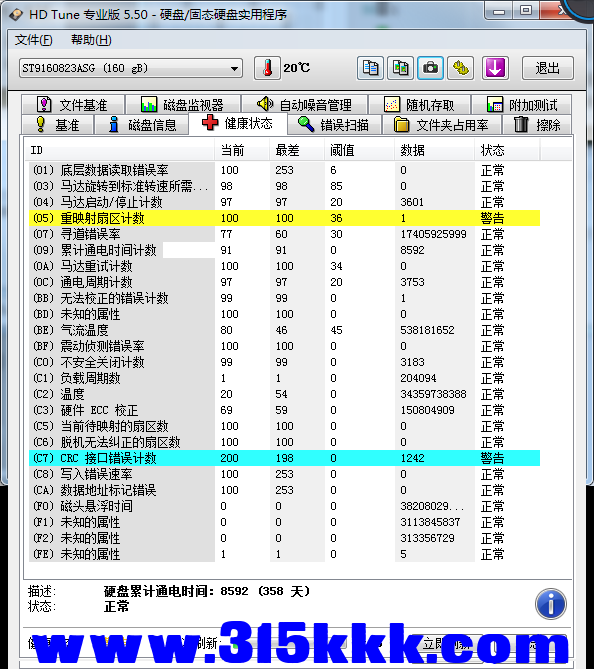Switch to the 随机存取 tab
The image size is (594, 669).
pos(419,105)
